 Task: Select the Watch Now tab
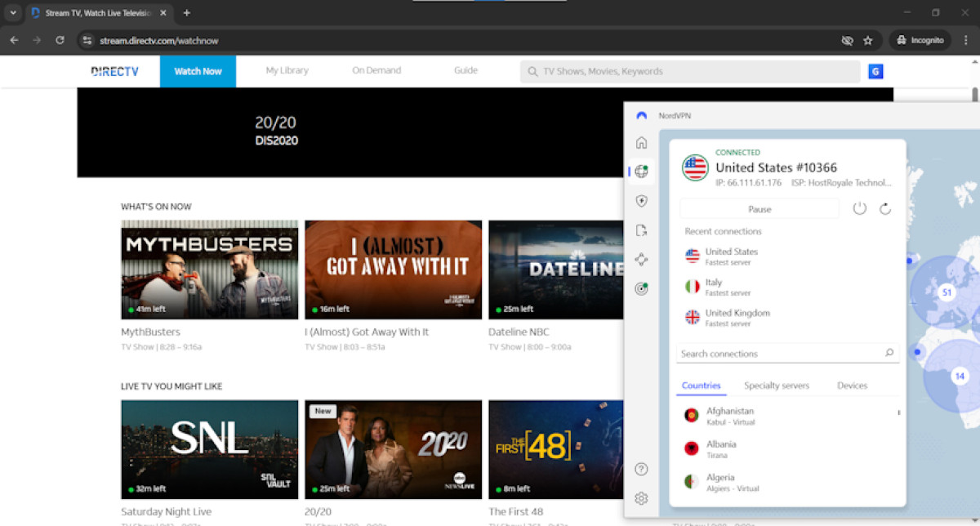point(198,71)
